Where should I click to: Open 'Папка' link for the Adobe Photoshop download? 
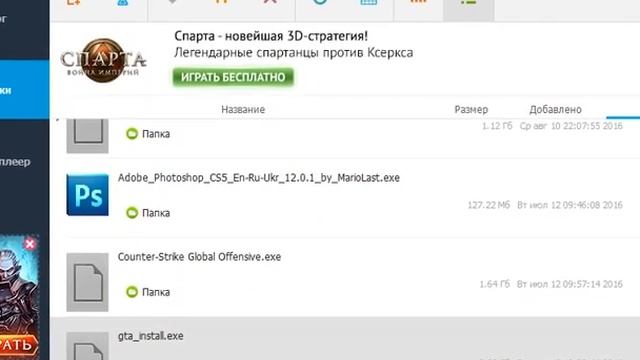(156, 213)
